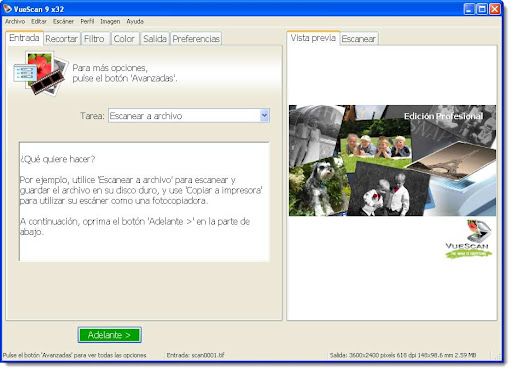Image resolution: width=512 pixels, height=371 pixels.
Task: Click the VueScan scanner logo in the preview
Action: [468, 239]
